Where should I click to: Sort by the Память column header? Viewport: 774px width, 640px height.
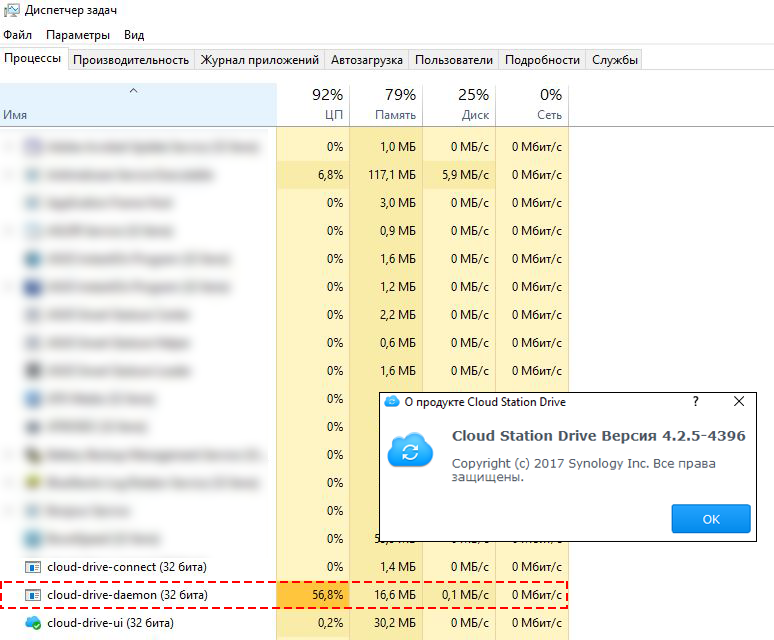coord(386,105)
